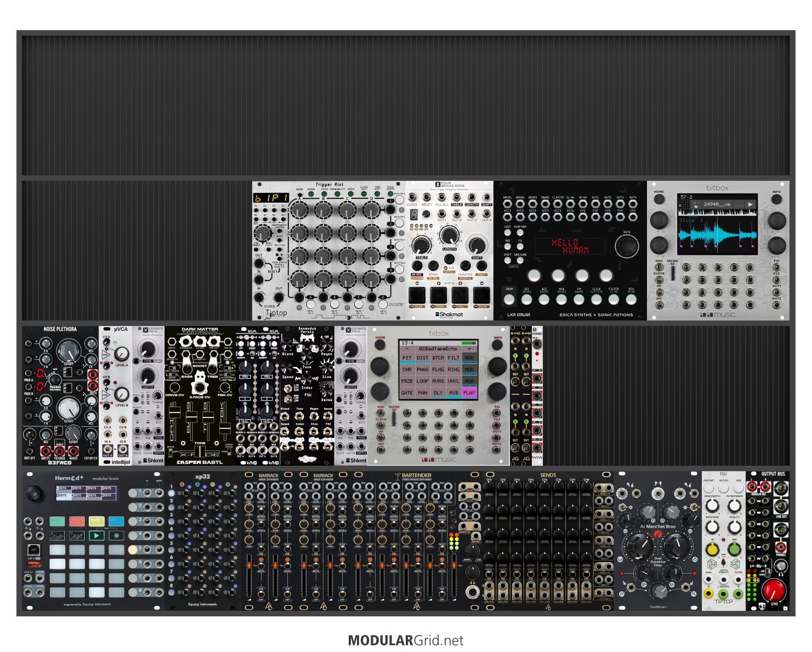Click the red LEVEL knob on Output Bus
The height and width of the screenshot is (652, 812).
[x=774, y=592]
